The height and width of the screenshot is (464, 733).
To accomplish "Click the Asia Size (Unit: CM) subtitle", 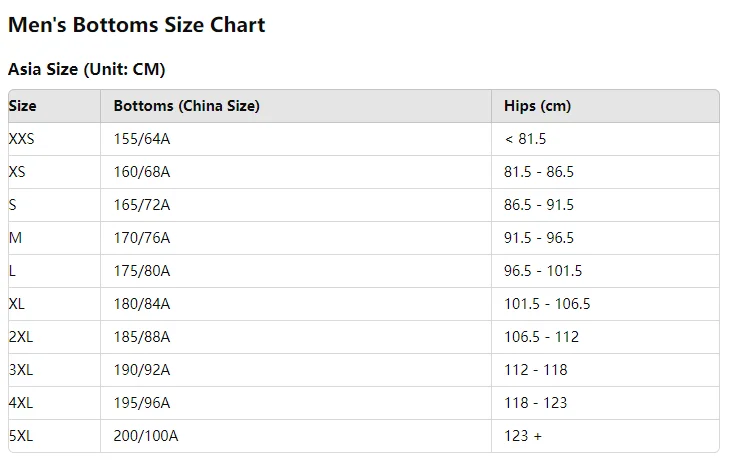I will 87,69.
